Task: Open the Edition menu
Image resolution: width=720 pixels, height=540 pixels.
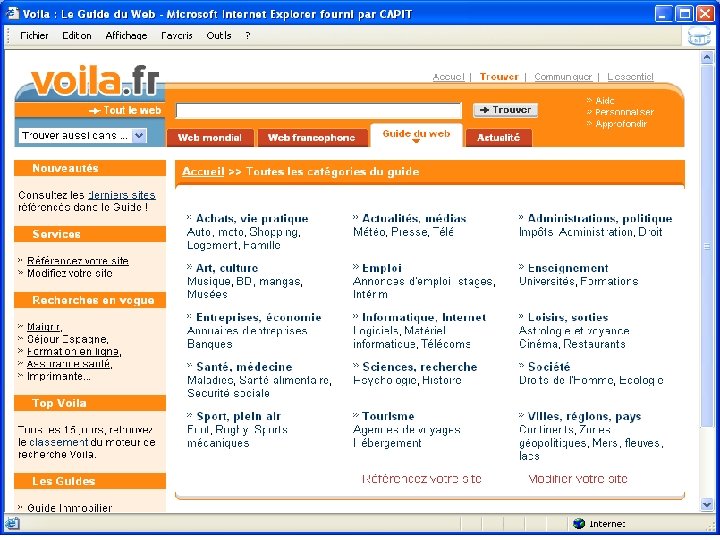Action: pos(77,36)
